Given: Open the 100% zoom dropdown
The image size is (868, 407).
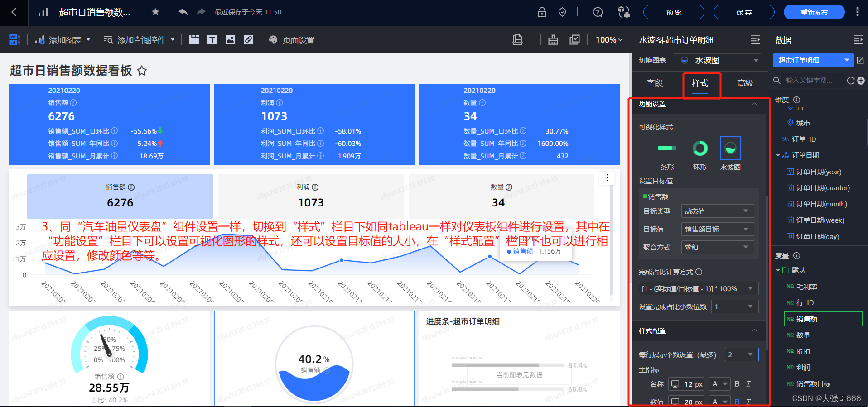Looking at the screenshot, I should click(x=609, y=40).
